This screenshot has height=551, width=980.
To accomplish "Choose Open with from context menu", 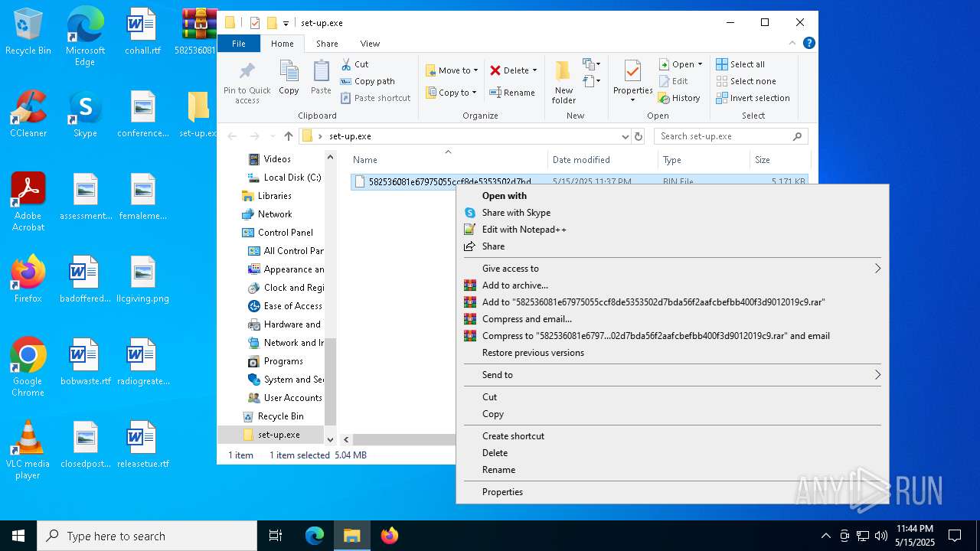I will (672, 196).
